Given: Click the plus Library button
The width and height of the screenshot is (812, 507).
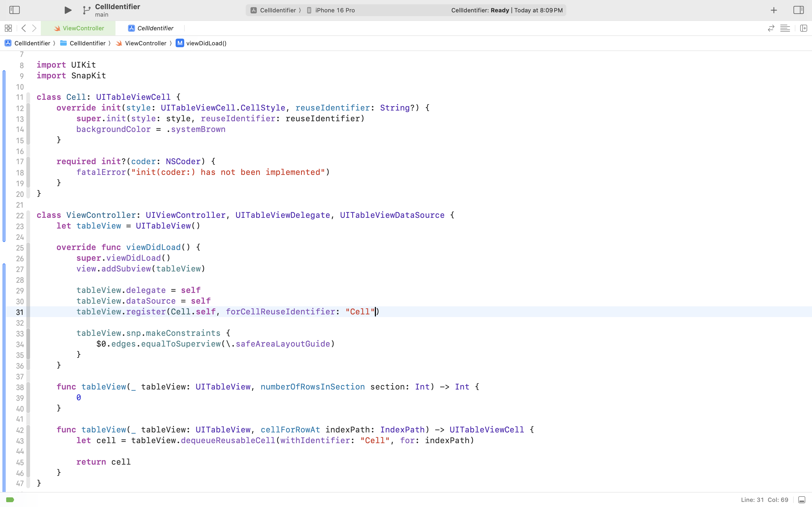Looking at the screenshot, I should click(x=774, y=10).
